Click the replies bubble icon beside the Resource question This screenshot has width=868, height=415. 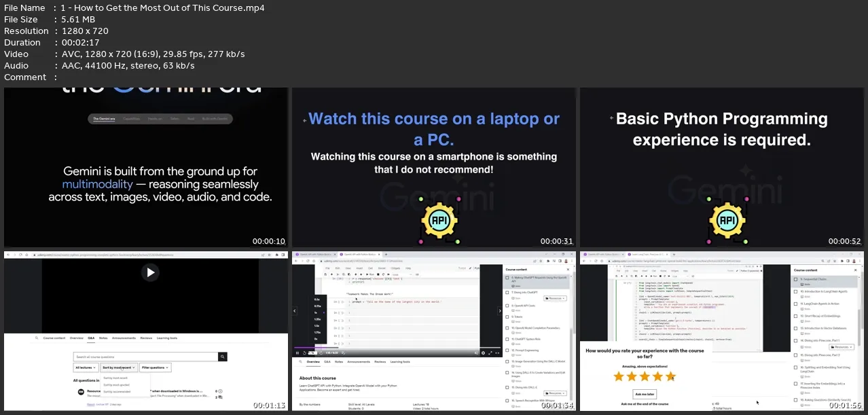(220, 397)
